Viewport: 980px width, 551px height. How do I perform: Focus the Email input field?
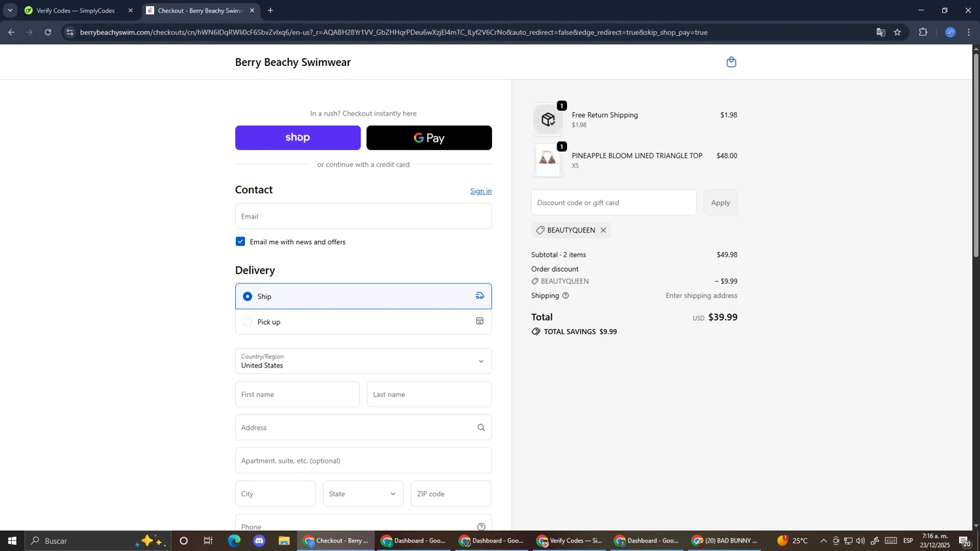point(363,216)
